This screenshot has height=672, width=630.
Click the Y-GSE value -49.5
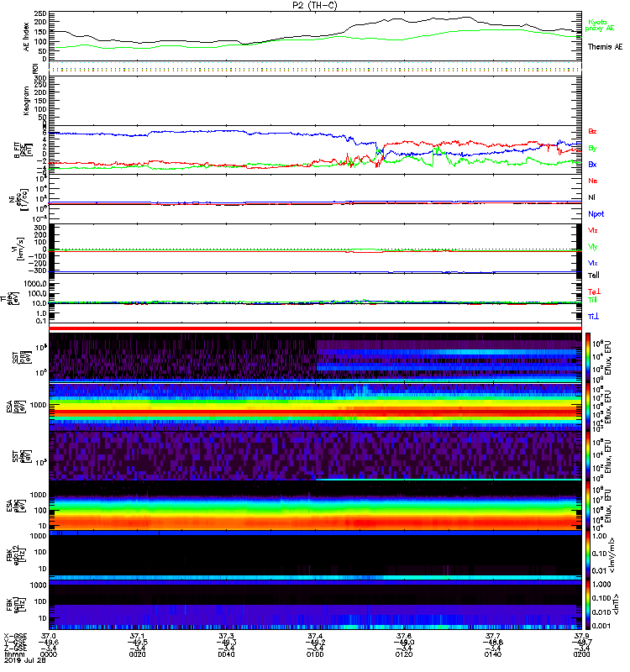[x=138, y=642]
